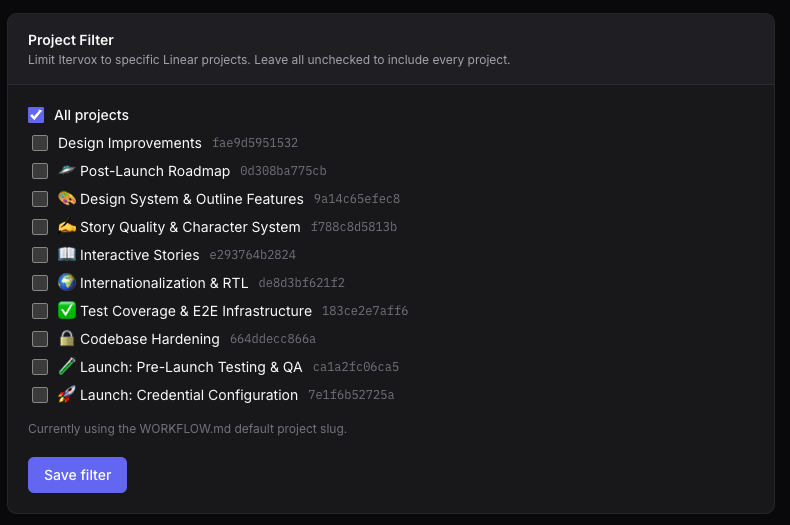Click the Test Coverage & E2E Infrastructure label

[196, 311]
